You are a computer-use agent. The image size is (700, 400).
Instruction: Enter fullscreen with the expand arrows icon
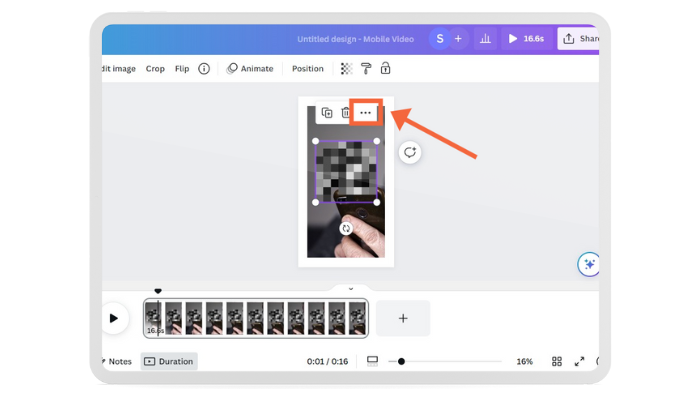coord(579,362)
